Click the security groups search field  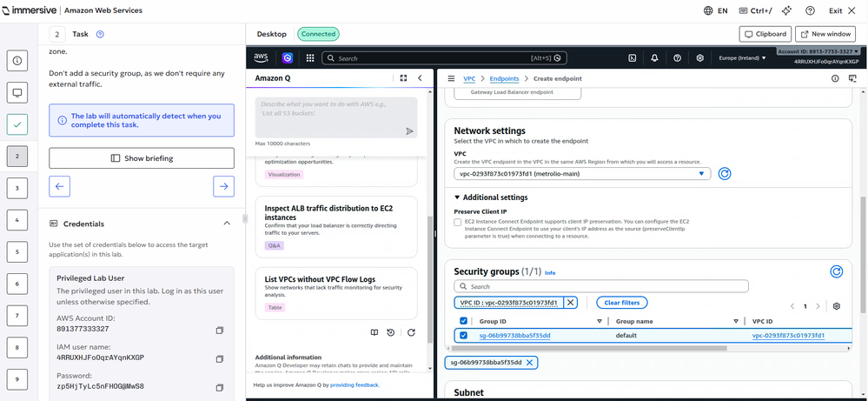click(x=601, y=286)
